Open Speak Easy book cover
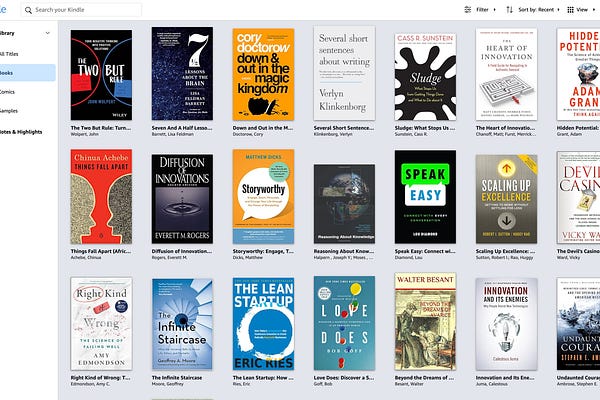The width and height of the screenshot is (600, 400). coord(426,197)
